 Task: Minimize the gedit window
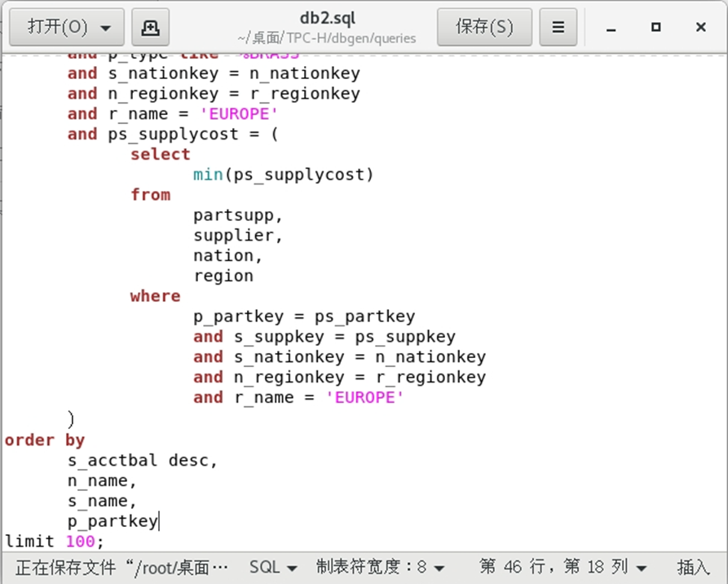coord(611,28)
